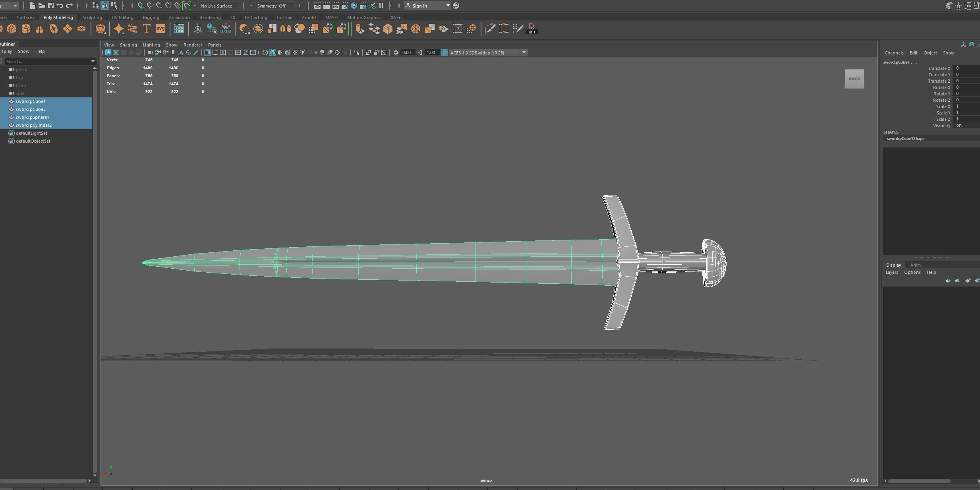
Task: Click the BACK view cube face
Action: (854, 79)
